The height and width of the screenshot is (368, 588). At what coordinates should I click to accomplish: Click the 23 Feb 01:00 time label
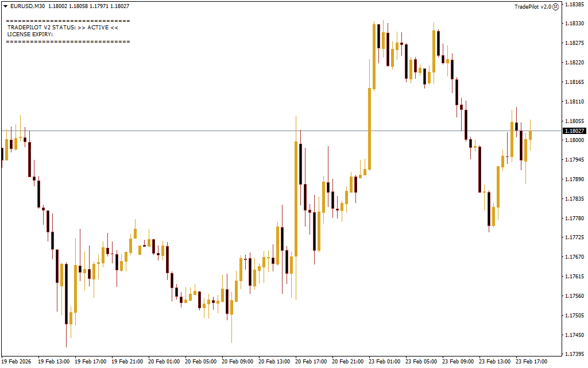tap(384, 362)
